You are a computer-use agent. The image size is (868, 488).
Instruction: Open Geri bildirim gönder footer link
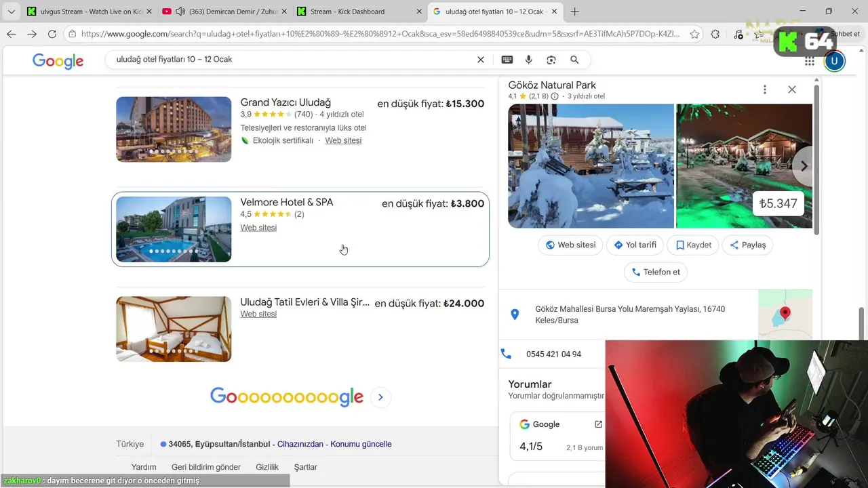206,467
